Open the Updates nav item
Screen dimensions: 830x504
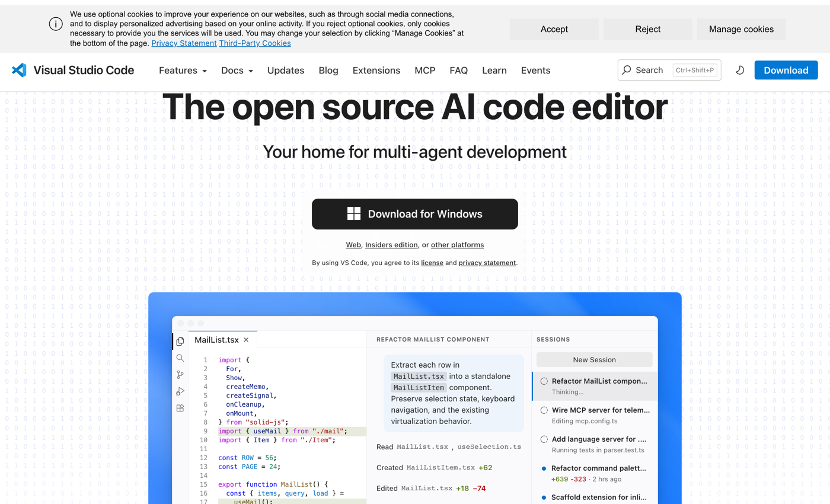(x=286, y=70)
